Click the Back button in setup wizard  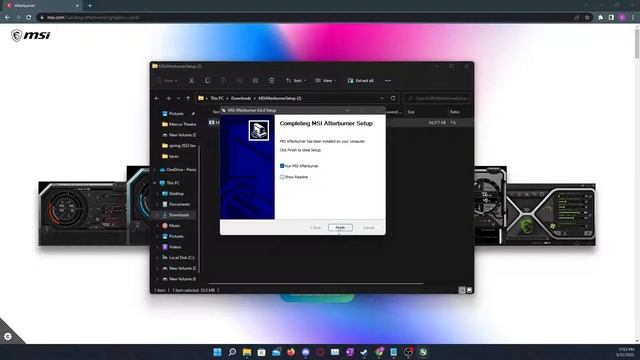(316, 227)
